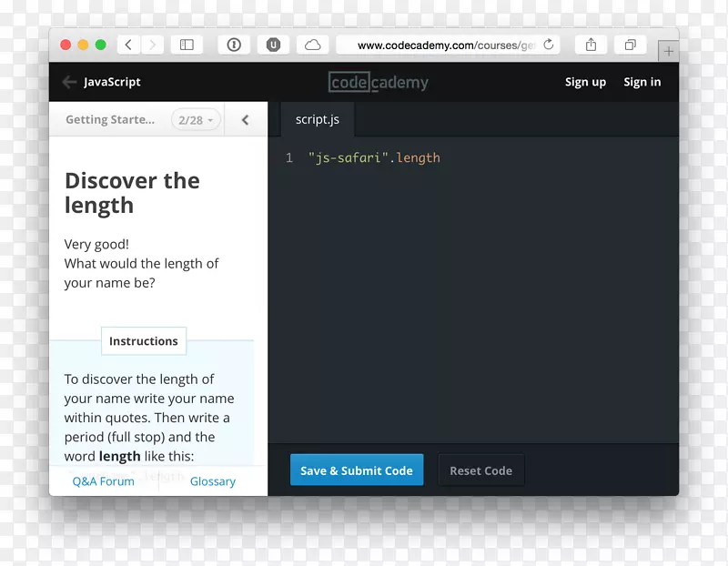Screen dimensions: 728x566
Task: Add a new tab with plus button
Action: 668,52
